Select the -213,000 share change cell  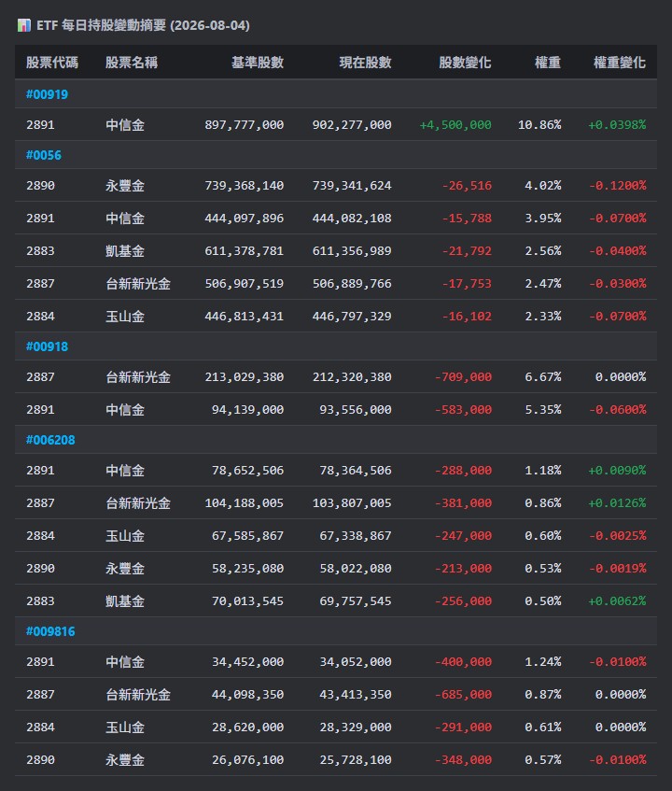tap(463, 569)
